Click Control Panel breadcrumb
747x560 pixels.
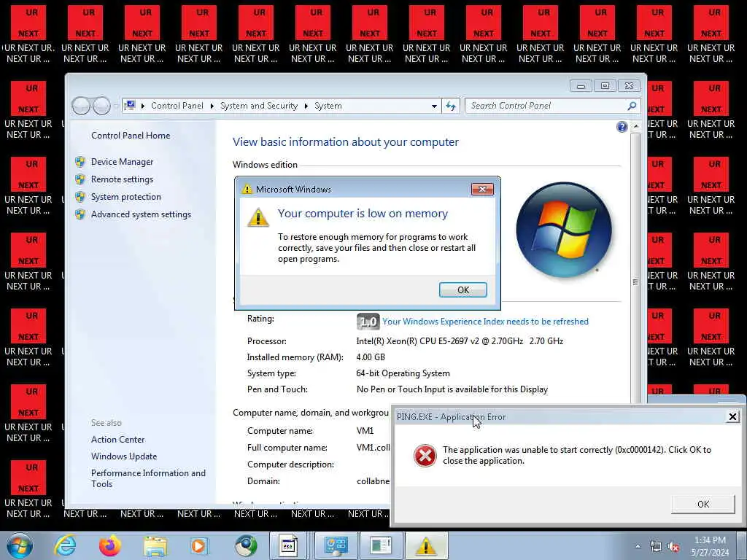[x=177, y=106]
